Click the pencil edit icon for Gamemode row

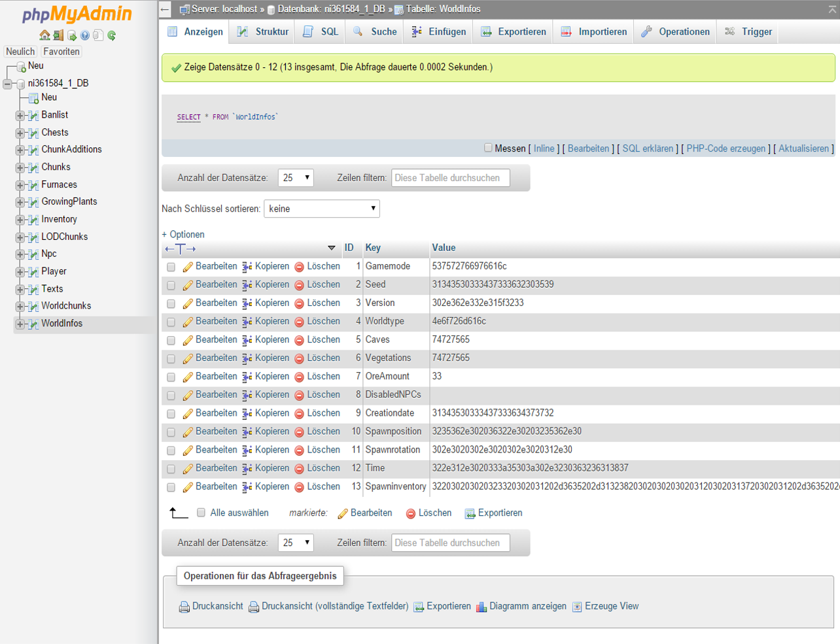(188, 267)
